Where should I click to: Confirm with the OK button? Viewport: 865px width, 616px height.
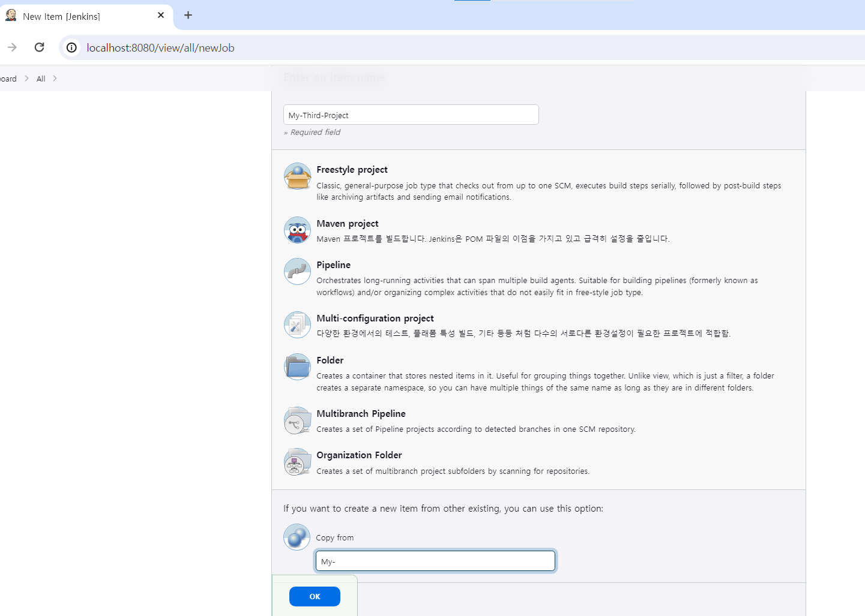[x=315, y=596]
